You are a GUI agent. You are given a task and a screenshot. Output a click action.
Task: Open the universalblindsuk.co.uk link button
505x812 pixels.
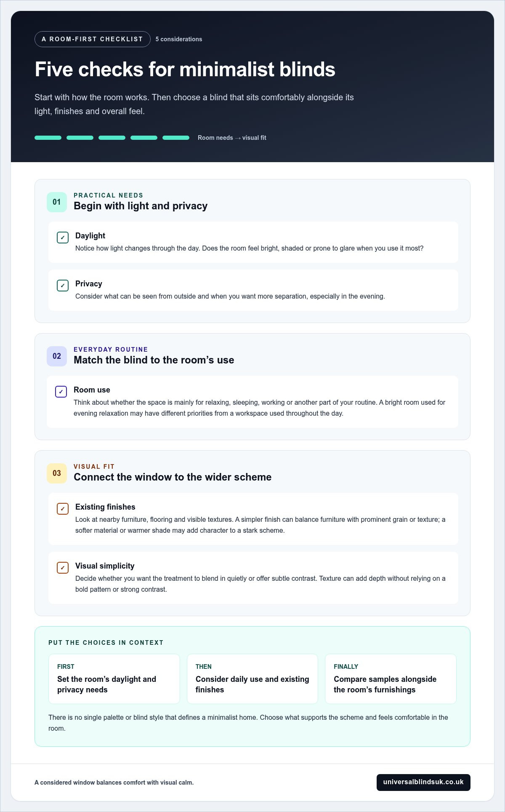423,782
